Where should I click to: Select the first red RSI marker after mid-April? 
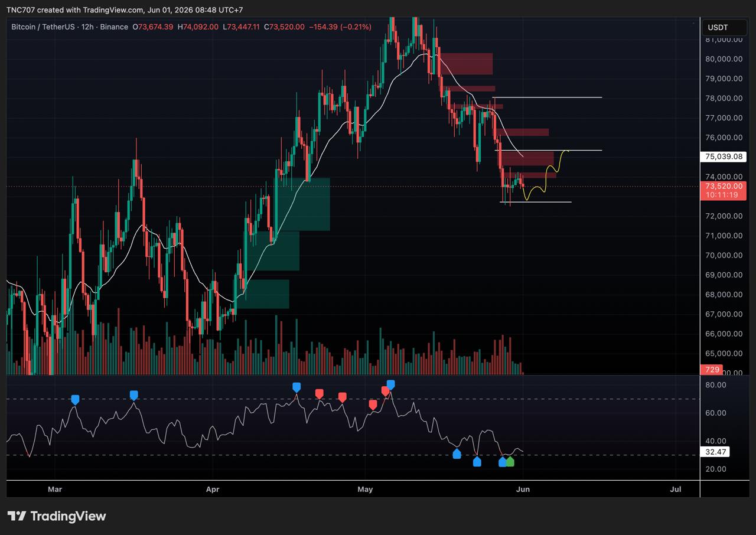[320, 393]
